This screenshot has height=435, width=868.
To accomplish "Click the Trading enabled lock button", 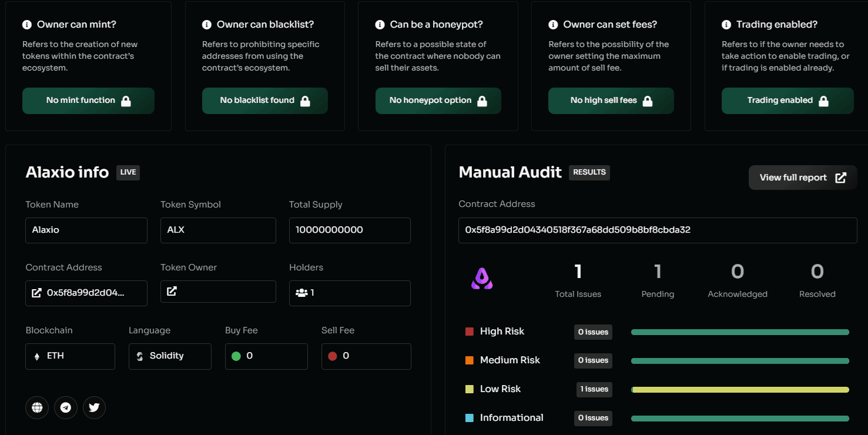I will tap(787, 101).
